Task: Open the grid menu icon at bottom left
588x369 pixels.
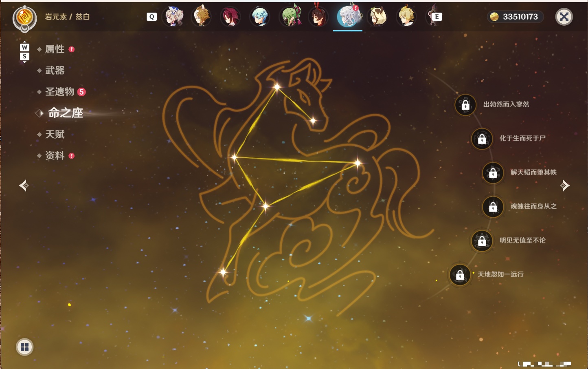Action: coord(25,347)
